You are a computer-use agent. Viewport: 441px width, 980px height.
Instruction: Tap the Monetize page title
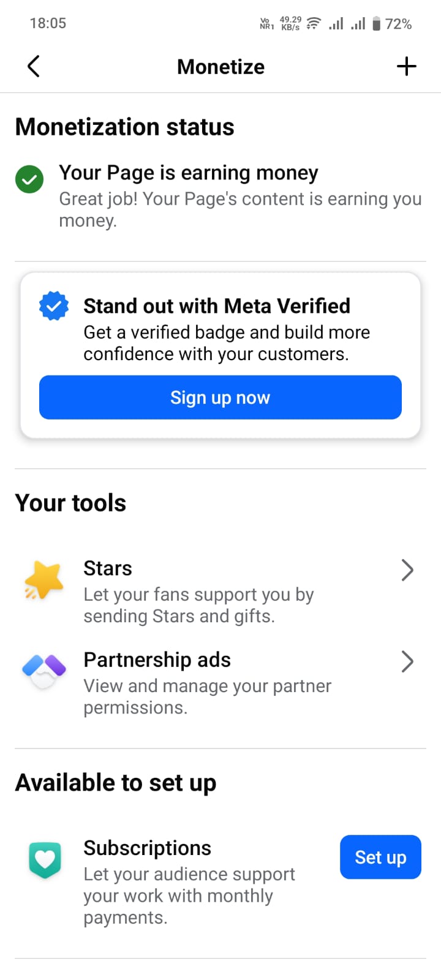221,67
